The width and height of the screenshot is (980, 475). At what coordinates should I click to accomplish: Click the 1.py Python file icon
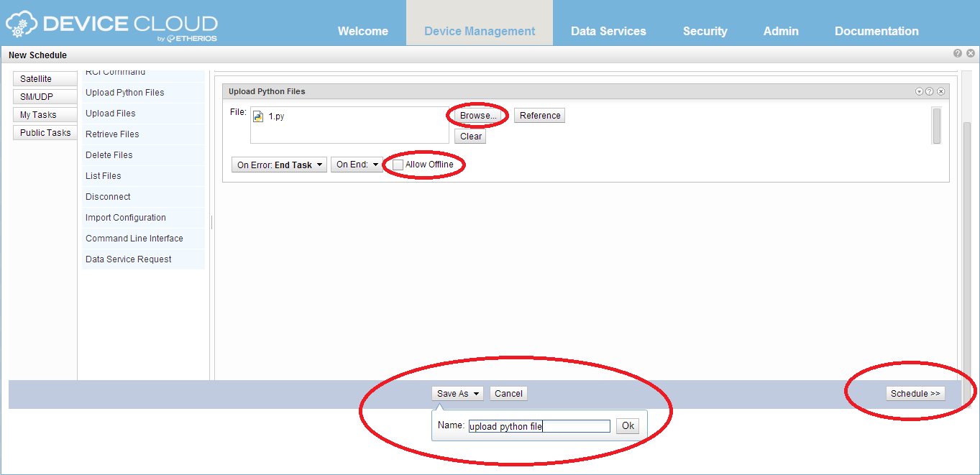(x=258, y=116)
